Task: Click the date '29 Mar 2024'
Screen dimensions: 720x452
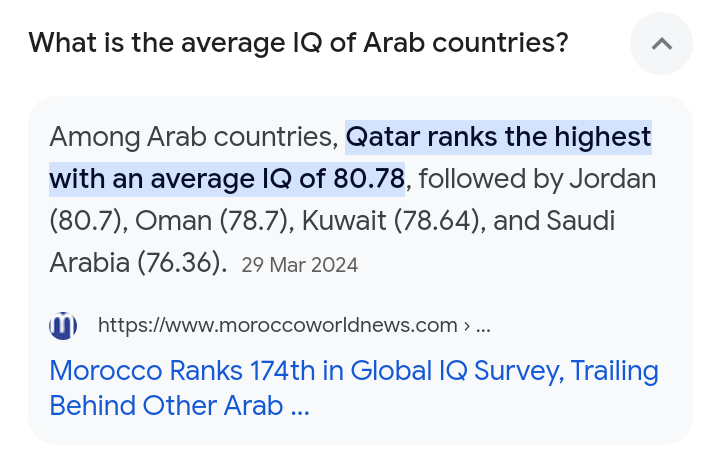Action: (299, 265)
